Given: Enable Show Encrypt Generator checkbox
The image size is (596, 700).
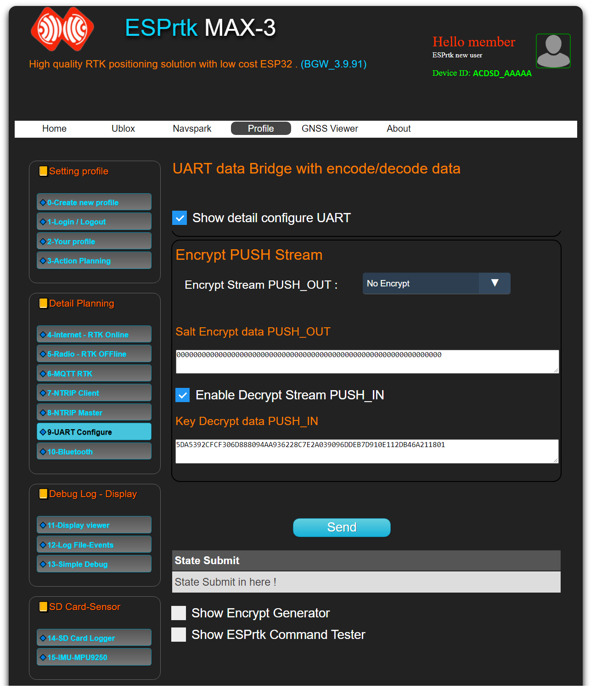Looking at the screenshot, I should [179, 613].
